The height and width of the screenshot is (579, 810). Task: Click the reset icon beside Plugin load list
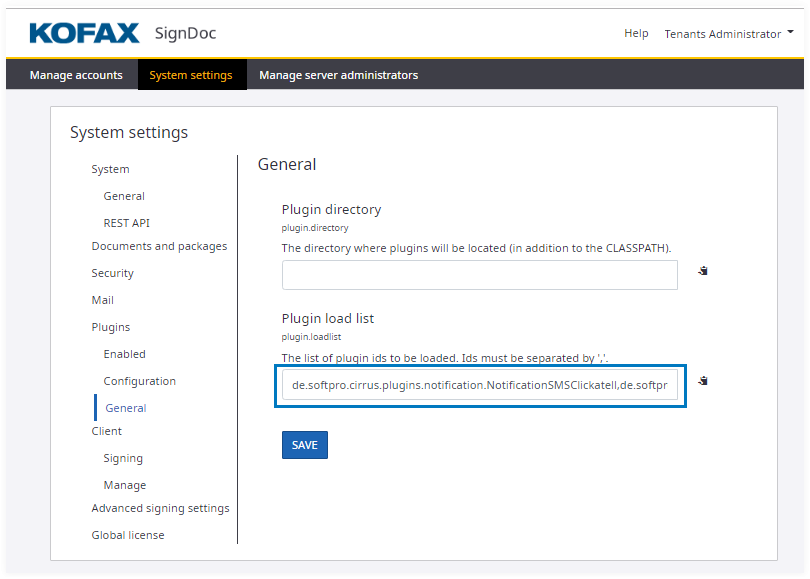click(x=703, y=381)
